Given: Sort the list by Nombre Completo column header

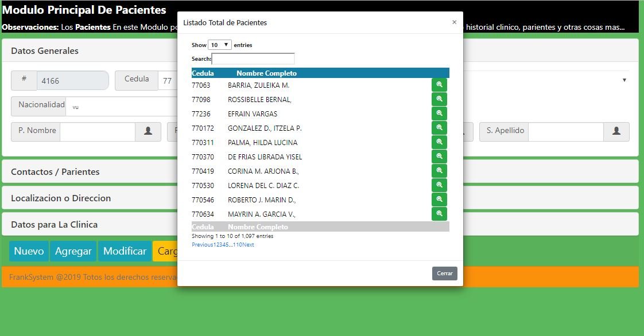Looking at the screenshot, I should coord(266,73).
